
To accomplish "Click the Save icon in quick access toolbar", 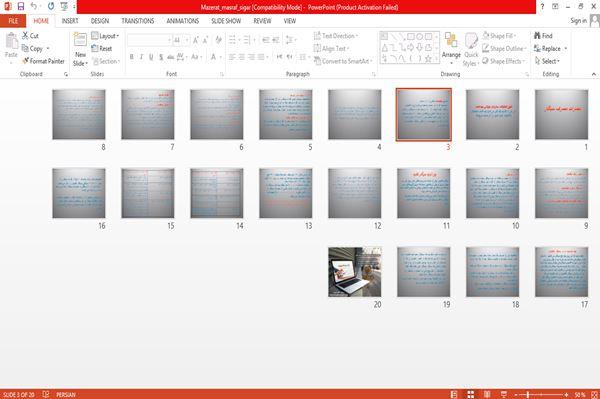I will (x=21, y=6).
